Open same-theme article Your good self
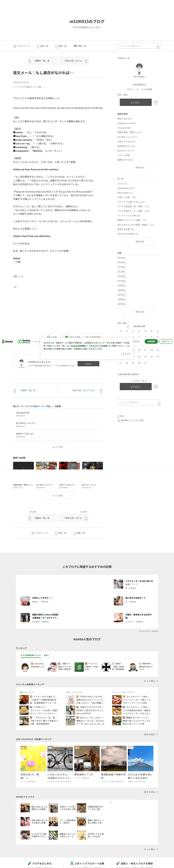Image resolution: width=174 pixels, height=868 pixels. [x=23, y=412]
